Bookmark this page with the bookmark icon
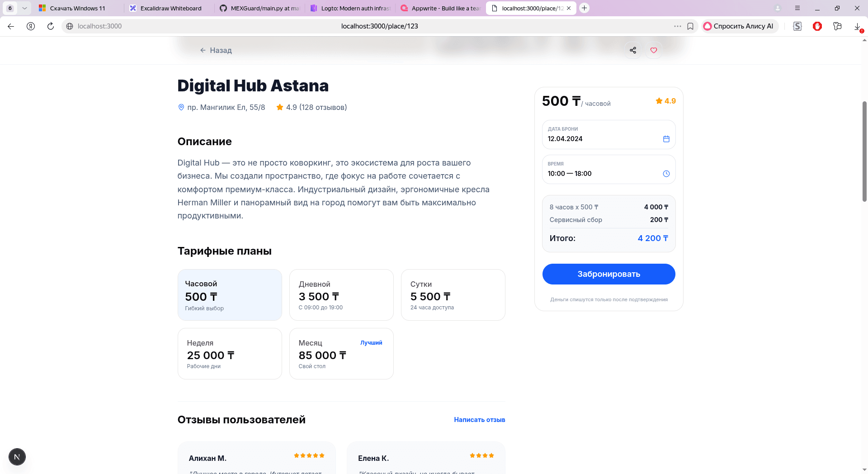 (690, 26)
